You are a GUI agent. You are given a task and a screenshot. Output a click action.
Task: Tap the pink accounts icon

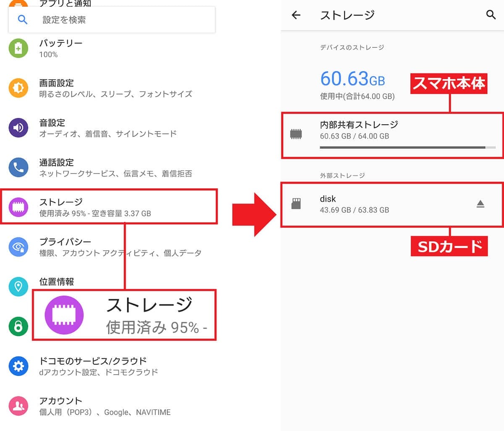click(x=18, y=406)
